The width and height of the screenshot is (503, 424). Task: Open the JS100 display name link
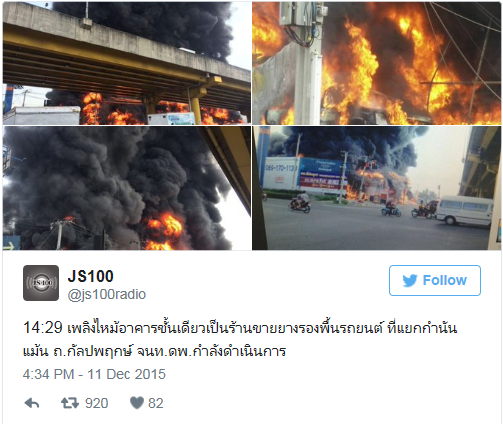click(x=90, y=276)
